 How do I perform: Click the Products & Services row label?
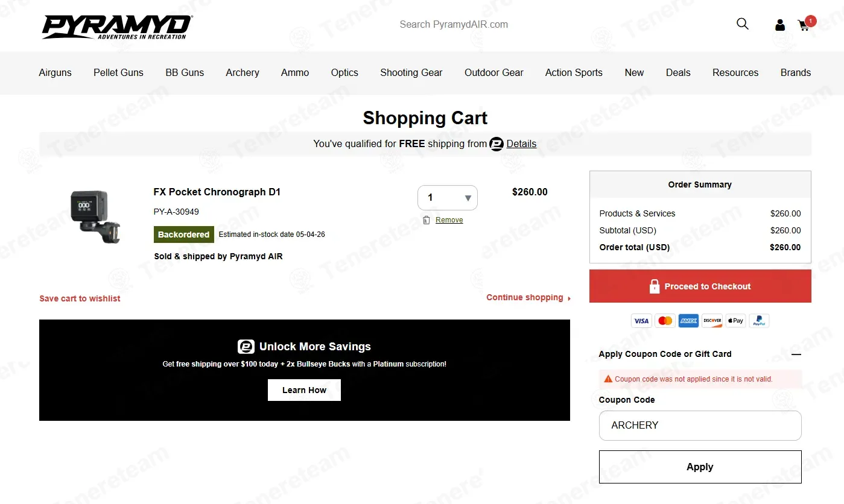[x=637, y=214]
